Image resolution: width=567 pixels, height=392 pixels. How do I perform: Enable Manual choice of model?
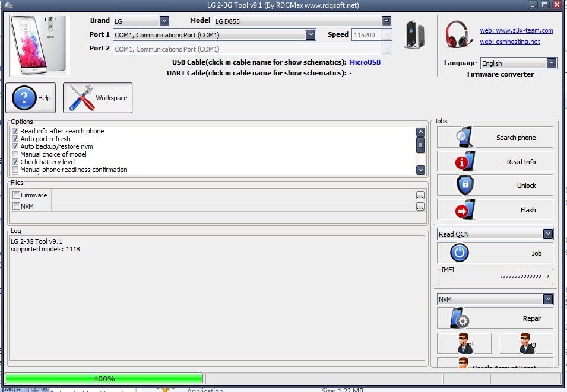click(x=15, y=154)
